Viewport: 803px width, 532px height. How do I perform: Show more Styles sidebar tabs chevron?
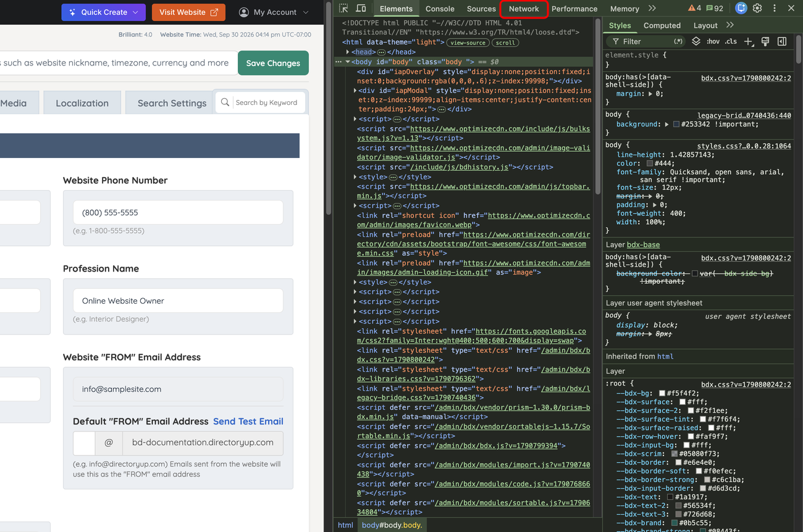coord(730,25)
